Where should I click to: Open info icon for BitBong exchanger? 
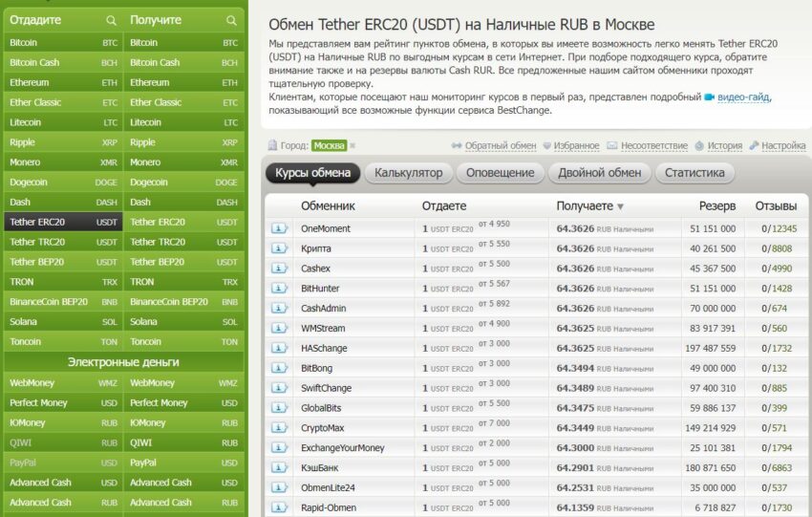(x=279, y=368)
